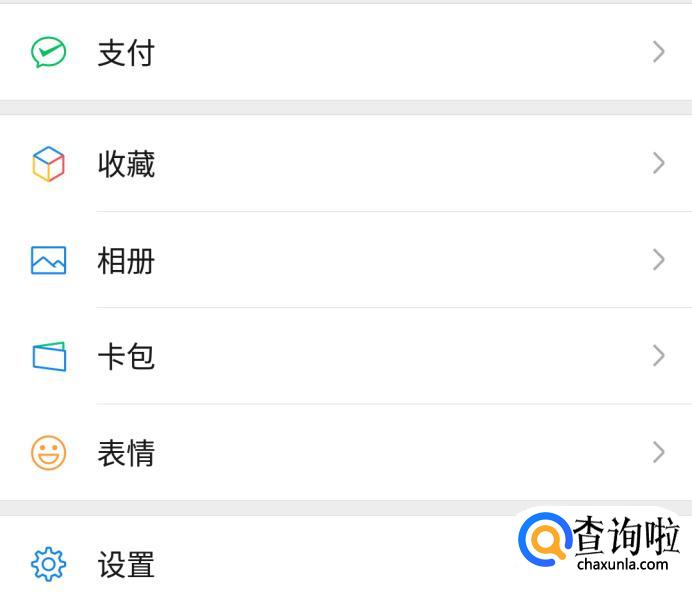This screenshot has height=595, width=692.
Task: Open 设置 via its text label
Action: [x=126, y=566]
